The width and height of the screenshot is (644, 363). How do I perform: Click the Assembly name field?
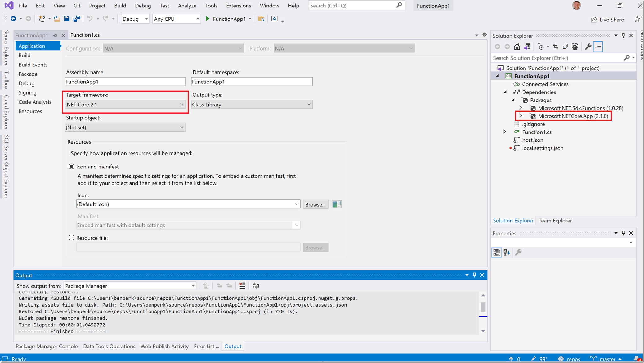(x=125, y=82)
